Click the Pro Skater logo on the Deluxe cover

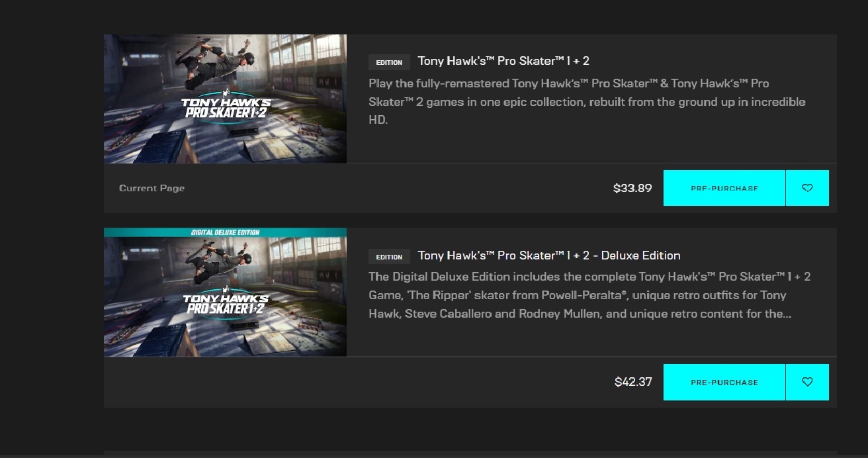click(226, 304)
